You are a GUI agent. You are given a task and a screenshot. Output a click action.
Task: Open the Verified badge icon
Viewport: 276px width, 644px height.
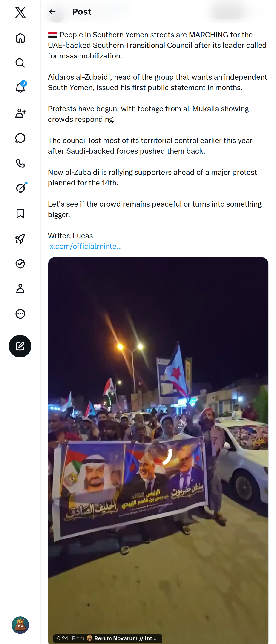(x=20, y=264)
